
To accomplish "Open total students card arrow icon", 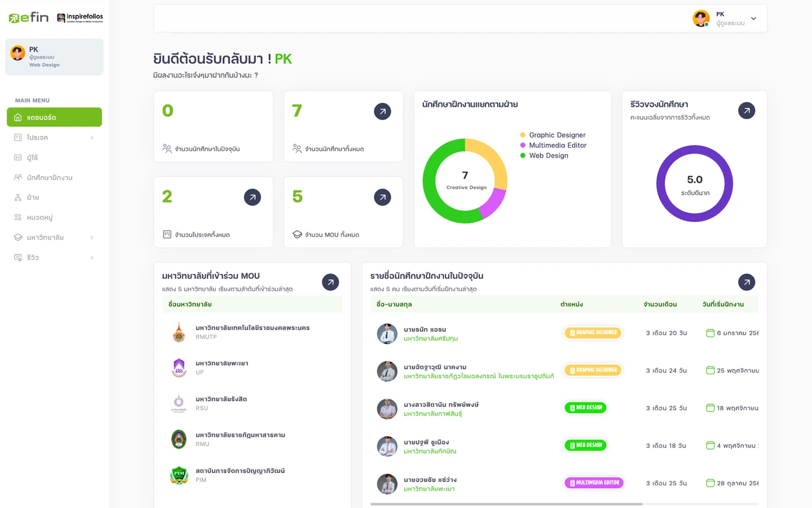I will tap(382, 111).
